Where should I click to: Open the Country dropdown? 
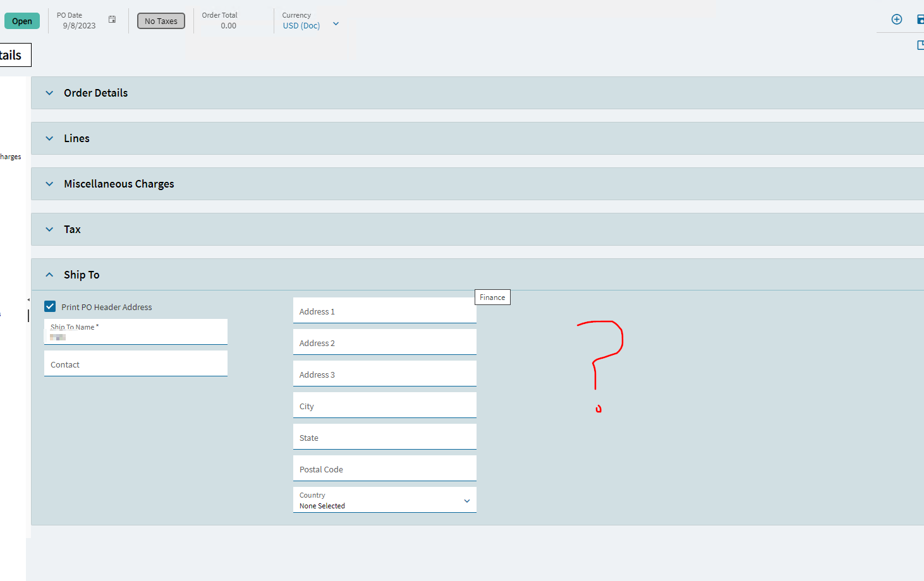pos(385,500)
